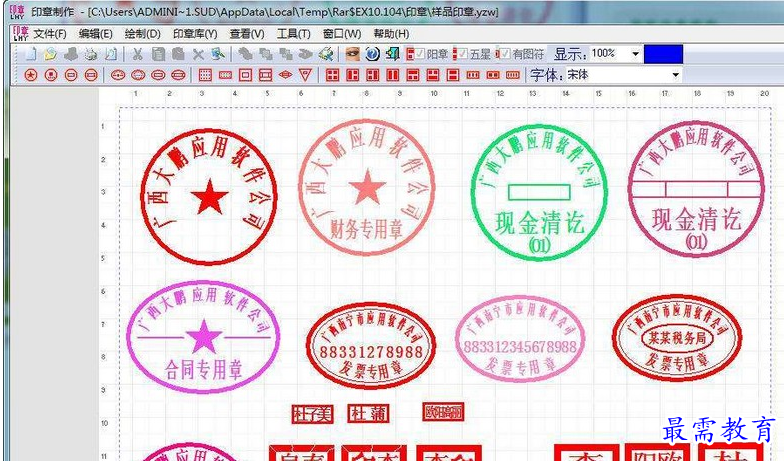This screenshot has width=784, height=461.
Task: Open print preview
Action: (110, 54)
